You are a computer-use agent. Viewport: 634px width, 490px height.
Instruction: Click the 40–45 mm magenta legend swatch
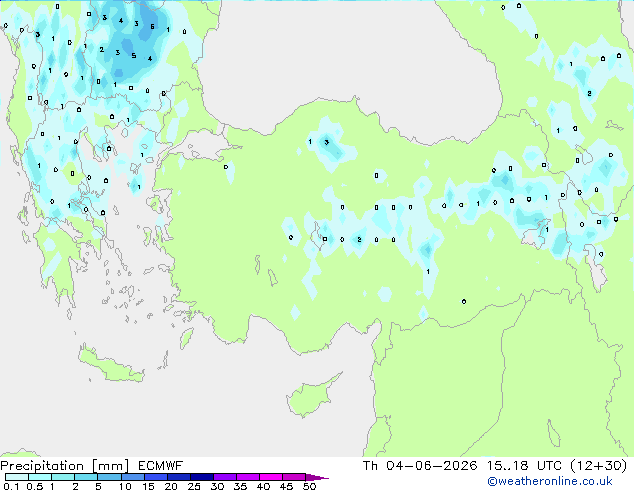271,477
